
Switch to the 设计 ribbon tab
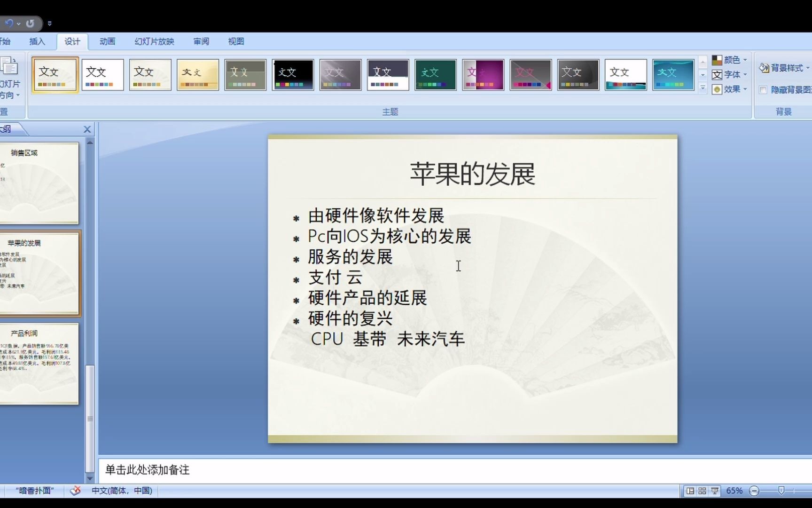tap(72, 41)
